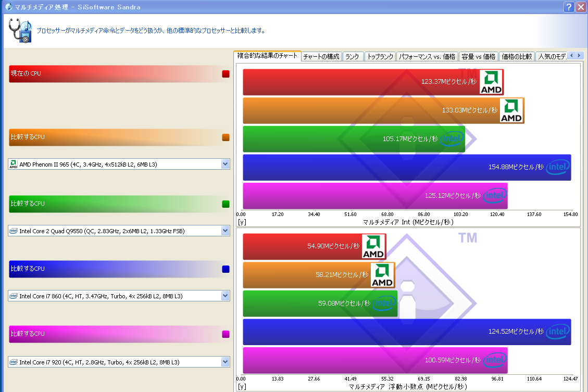
Task: Click the Intel Core i7 920 combo text
Action: click(x=99, y=362)
